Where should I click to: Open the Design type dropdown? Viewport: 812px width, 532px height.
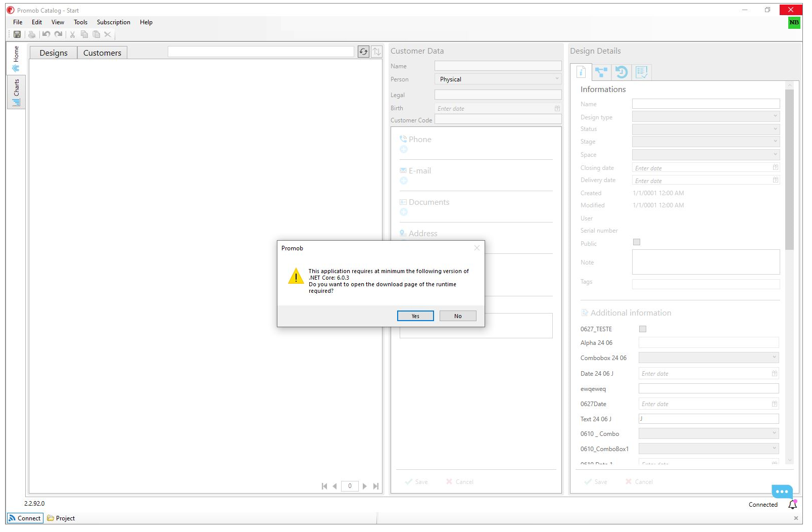click(706, 117)
